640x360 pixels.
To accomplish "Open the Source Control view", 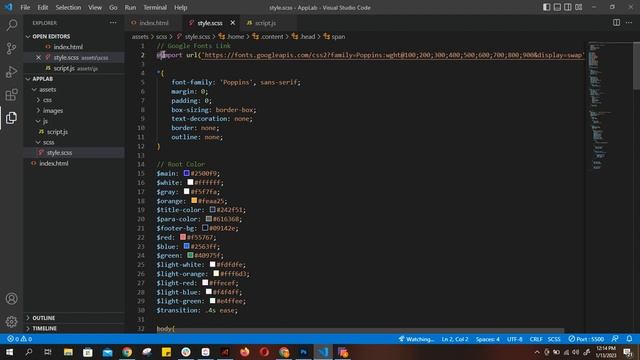I will pos(11,48).
